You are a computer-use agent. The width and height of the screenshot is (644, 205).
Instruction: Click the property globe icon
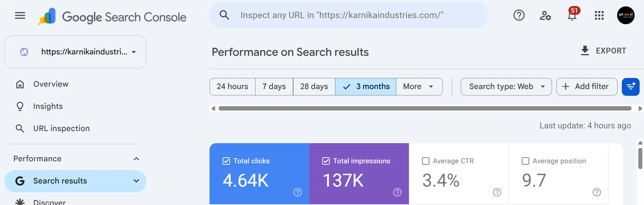[x=24, y=52]
